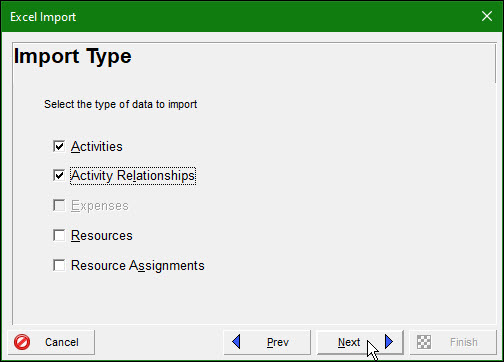Uncheck the Activity Relationships checkbox

click(x=59, y=176)
